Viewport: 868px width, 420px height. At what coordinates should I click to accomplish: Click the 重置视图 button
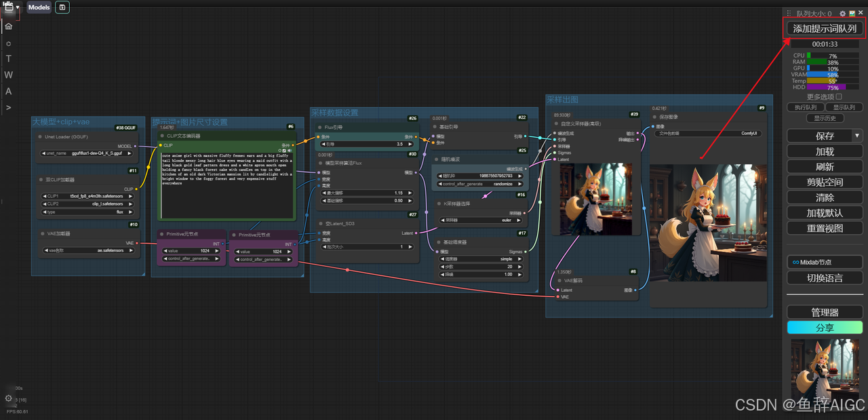pyautogui.click(x=825, y=228)
